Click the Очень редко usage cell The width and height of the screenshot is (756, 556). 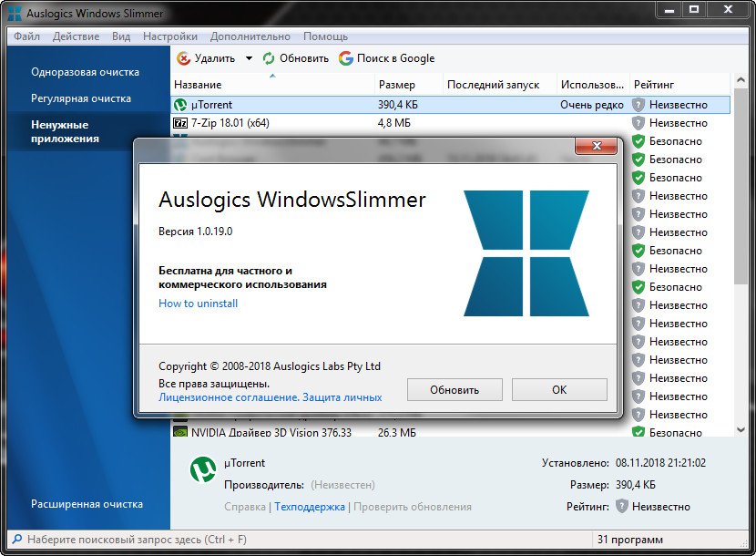[x=591, y=105]
